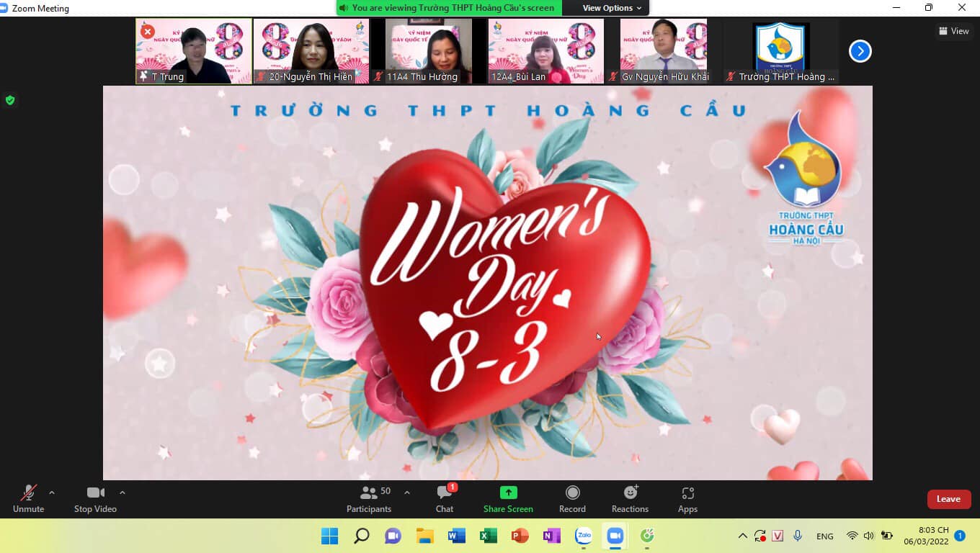Screen dimensions: 980x553
Task: Open the Participants panel
Action: (369, 499)
